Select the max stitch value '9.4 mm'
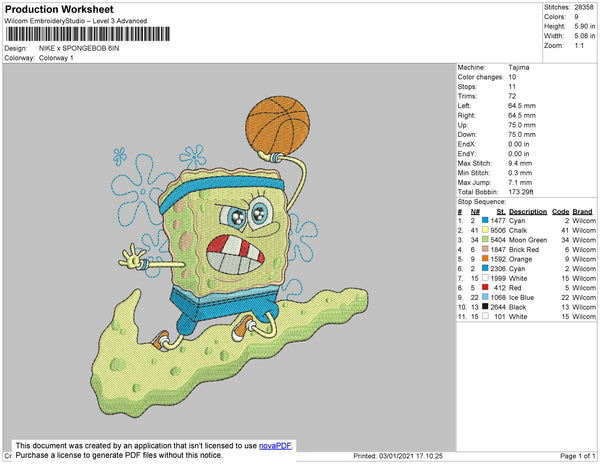Screen dimensions: 600x464 click(520, 163)
